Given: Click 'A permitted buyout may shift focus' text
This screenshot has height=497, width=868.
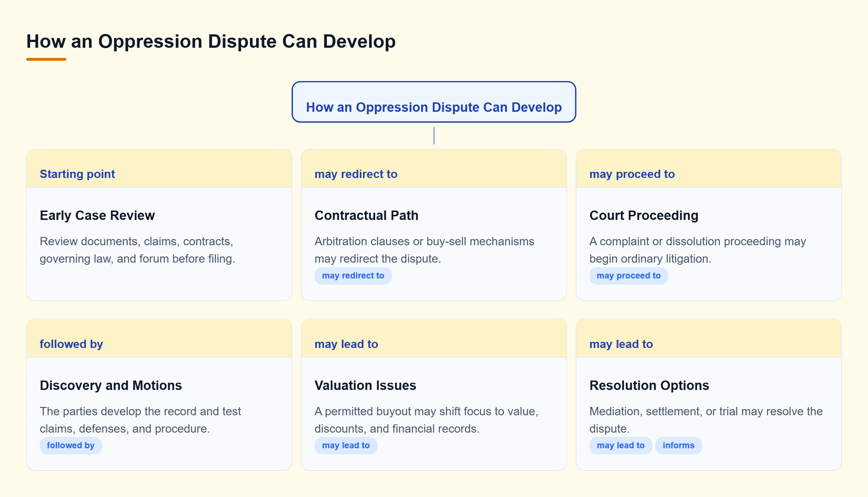Looking at the screenshot, I should click(426, 420).
